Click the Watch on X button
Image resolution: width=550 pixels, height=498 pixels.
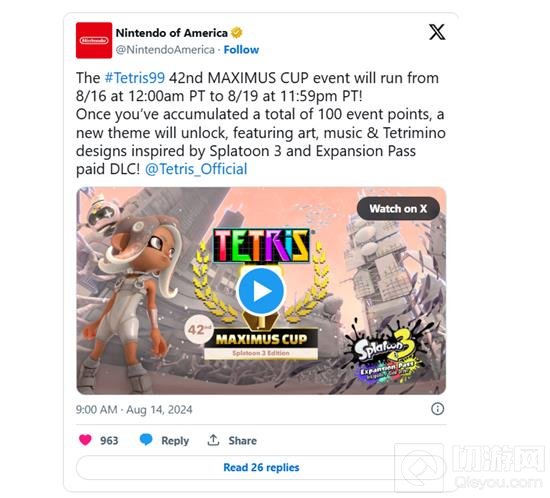(x=398, y=209)
